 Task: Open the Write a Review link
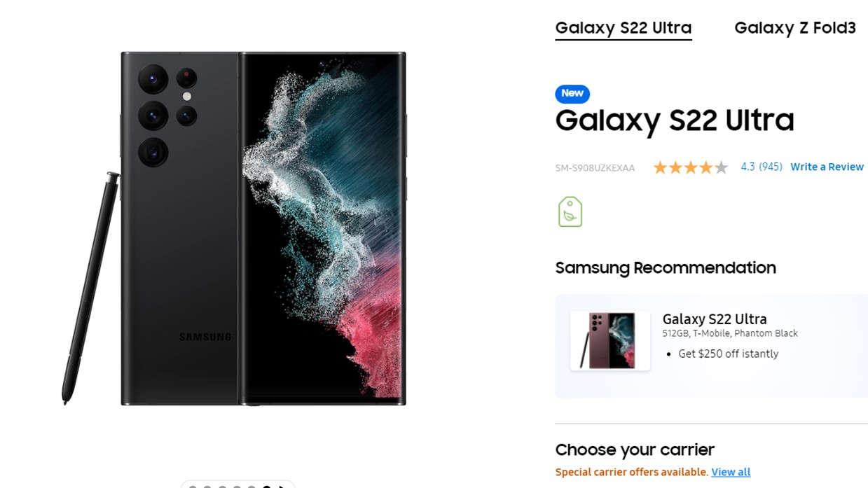coord(827,167)
